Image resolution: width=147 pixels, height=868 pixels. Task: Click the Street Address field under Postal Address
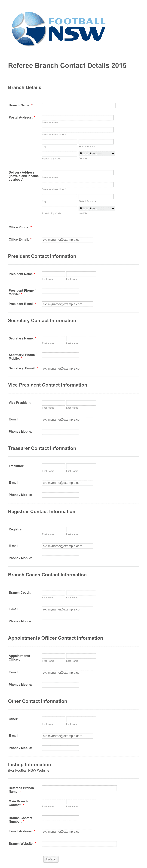tap(77, 117)
